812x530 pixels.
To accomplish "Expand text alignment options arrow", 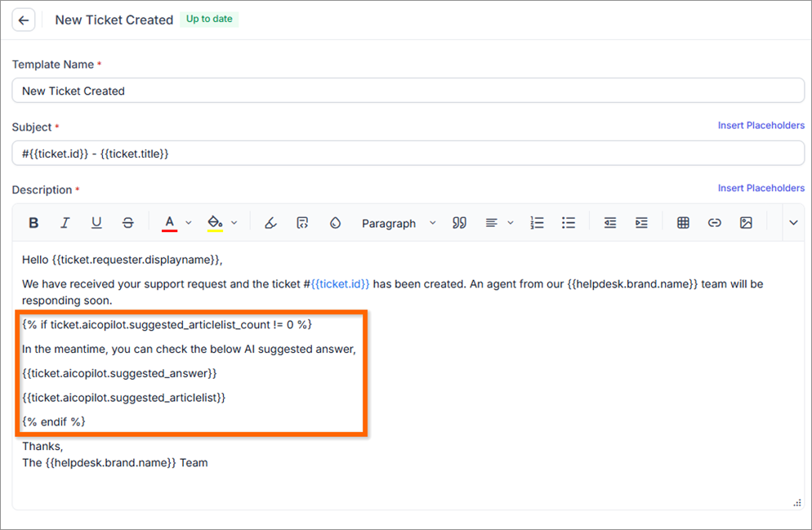I will pos(511,223).
